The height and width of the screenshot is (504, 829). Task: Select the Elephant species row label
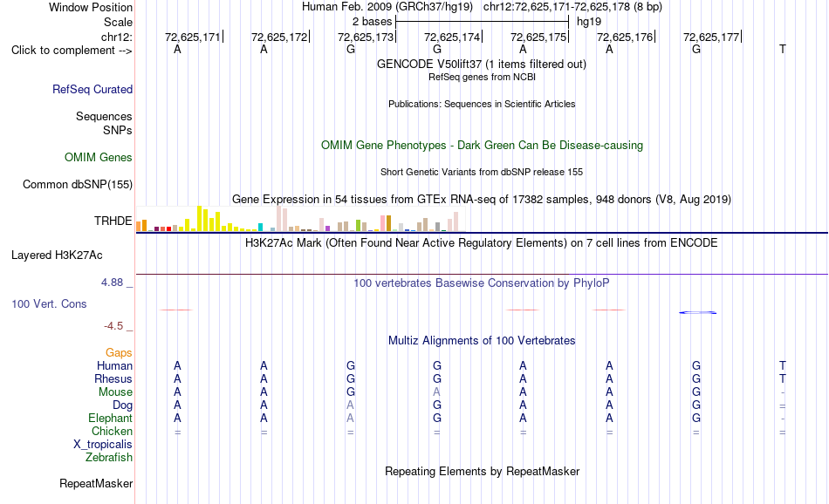click(x=111, y=418)
